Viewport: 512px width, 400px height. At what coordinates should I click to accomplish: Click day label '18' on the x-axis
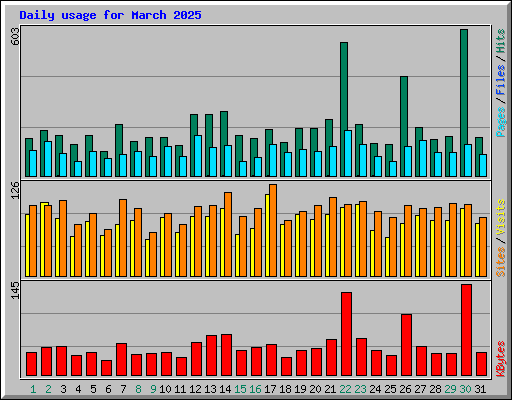[285, 389]
